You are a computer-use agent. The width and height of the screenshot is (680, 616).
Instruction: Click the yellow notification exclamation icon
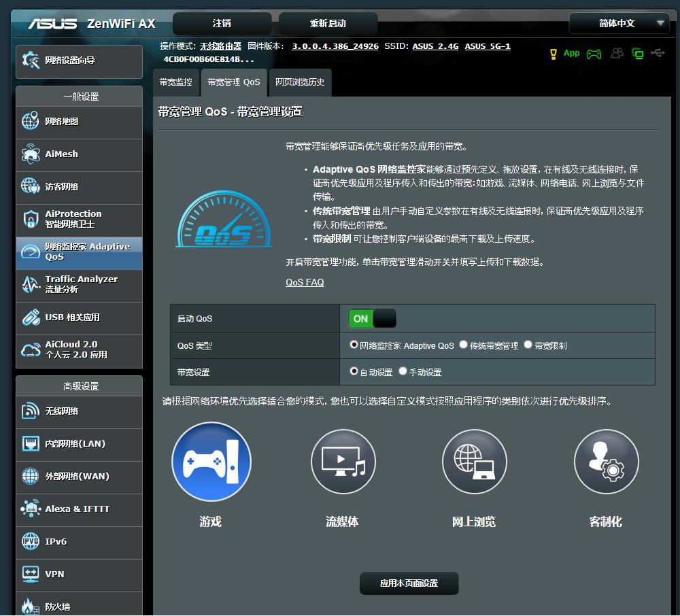[x=554, y=54]
